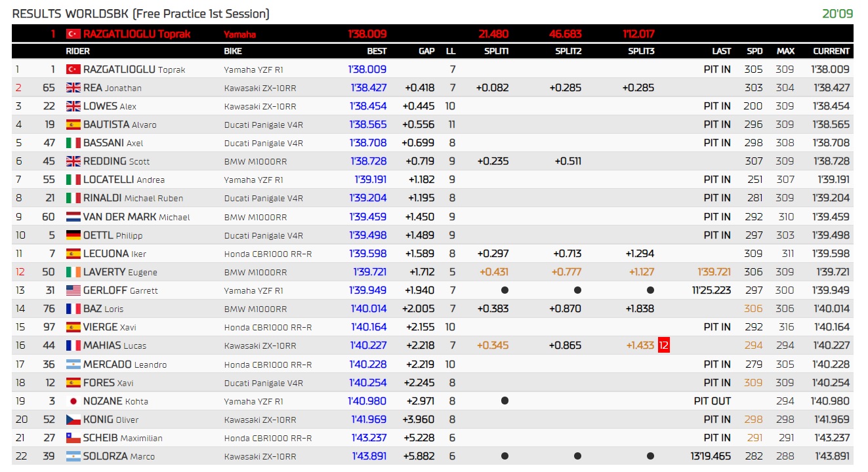The image size is (868, 472).
Task: Click Scheib's best time 1'43.237
Action: pos(368,438)
